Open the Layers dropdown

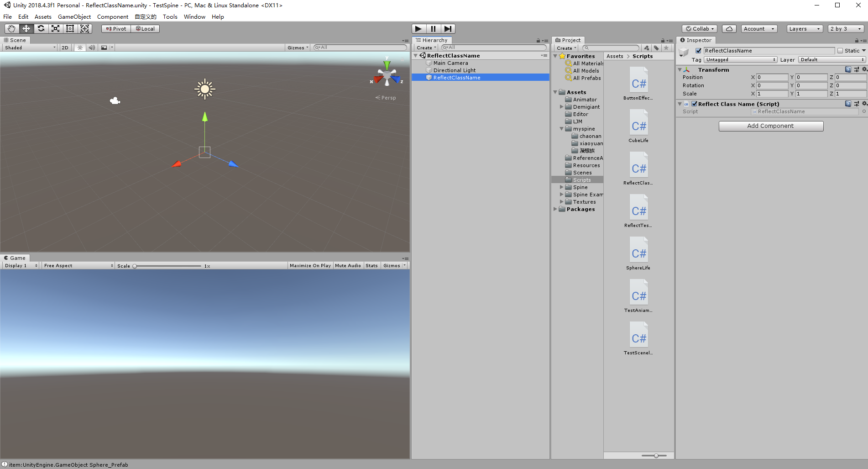(805, 29)
